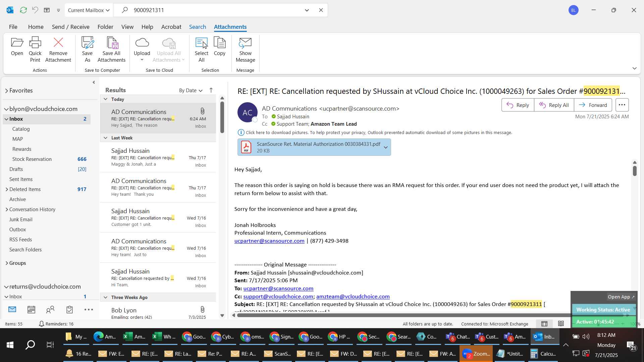
Task: Expand Deleted Items folder
Action: tap(7, 189)
